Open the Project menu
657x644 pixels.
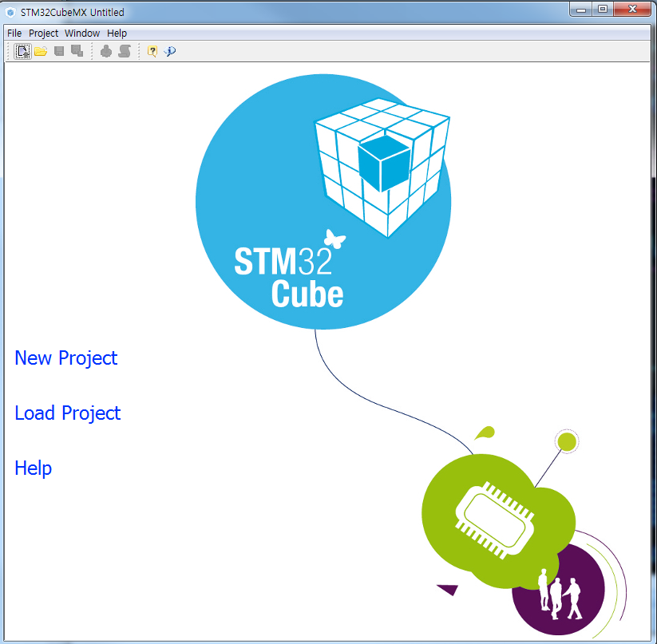pyautogui.click(x=44, y=33)
